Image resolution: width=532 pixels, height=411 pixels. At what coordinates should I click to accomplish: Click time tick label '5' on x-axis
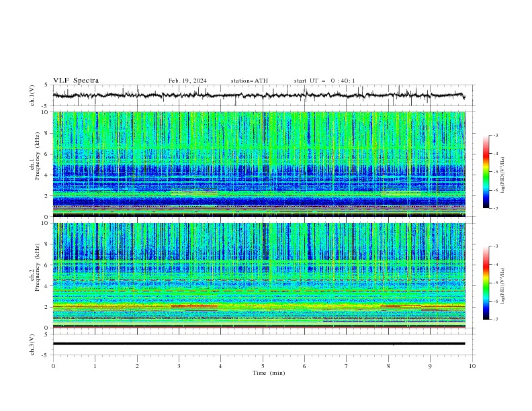point(263,366)
